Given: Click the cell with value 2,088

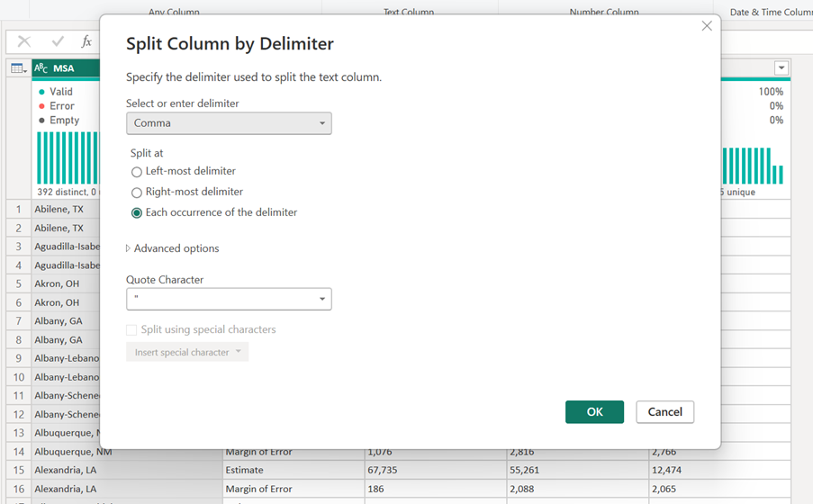Looking at the screenshot, I should (578, 489).
